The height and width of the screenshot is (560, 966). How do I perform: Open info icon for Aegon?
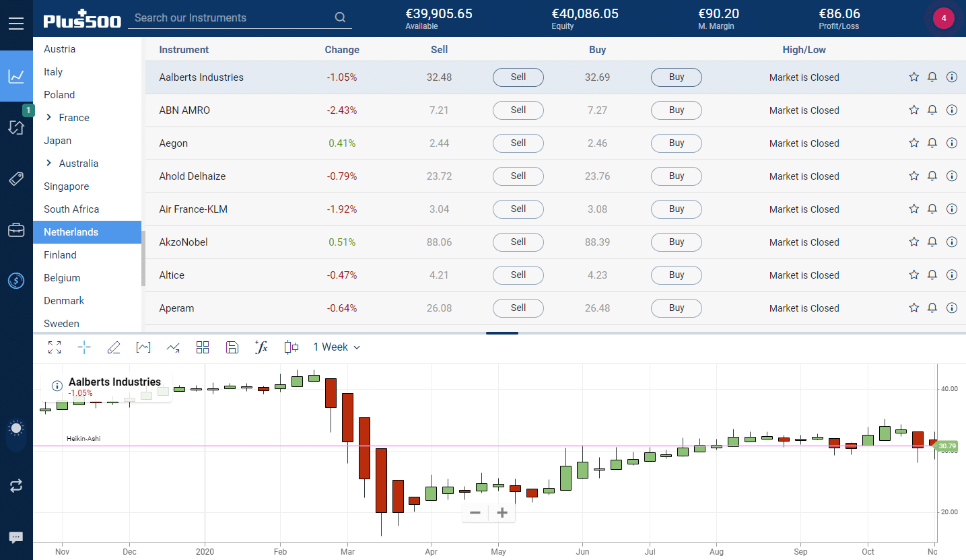point(952,143)
